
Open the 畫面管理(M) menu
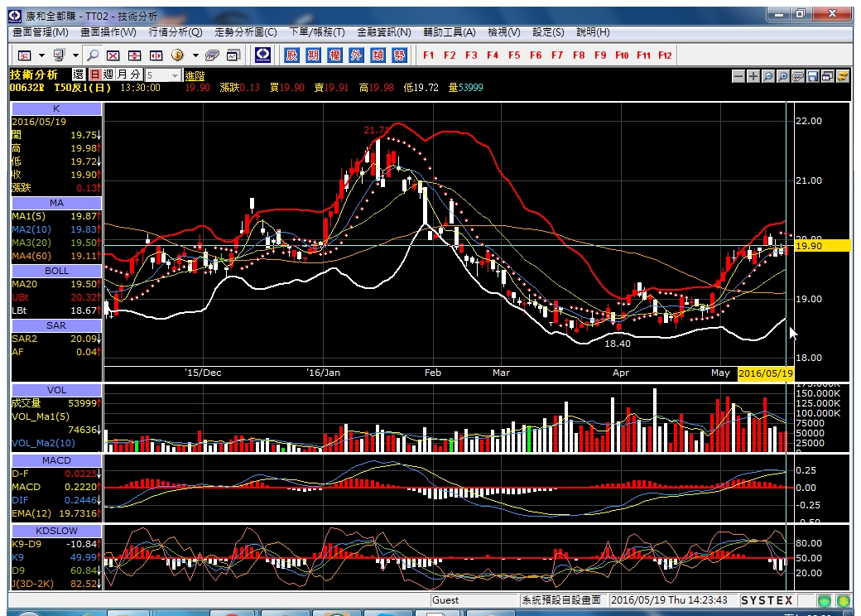pos(41,32)
